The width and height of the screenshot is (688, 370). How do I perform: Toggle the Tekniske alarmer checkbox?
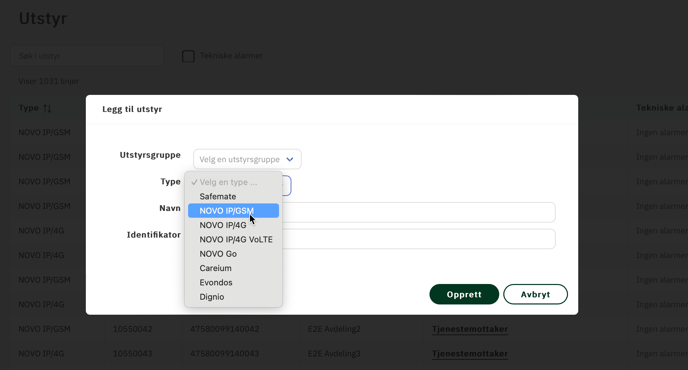188,56
